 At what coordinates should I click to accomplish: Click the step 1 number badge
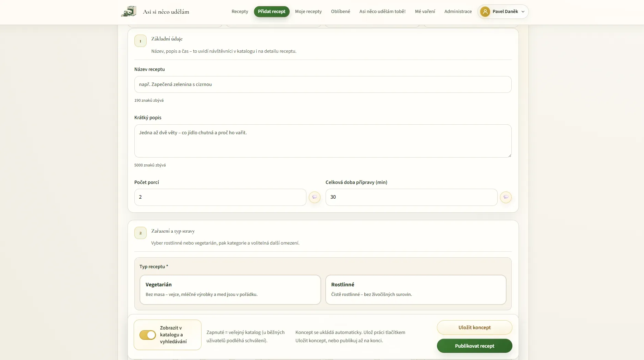(141, 41)
